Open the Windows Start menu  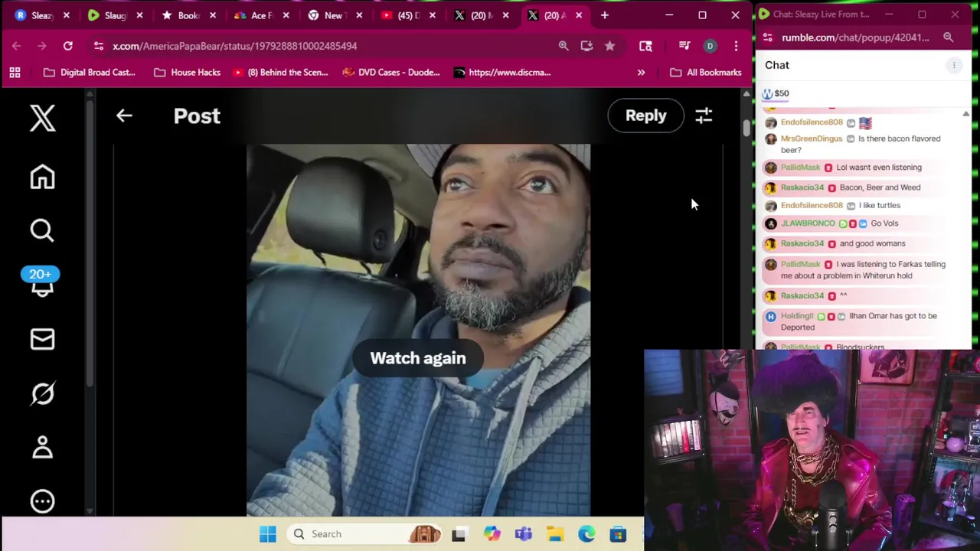tap(267, 534)
